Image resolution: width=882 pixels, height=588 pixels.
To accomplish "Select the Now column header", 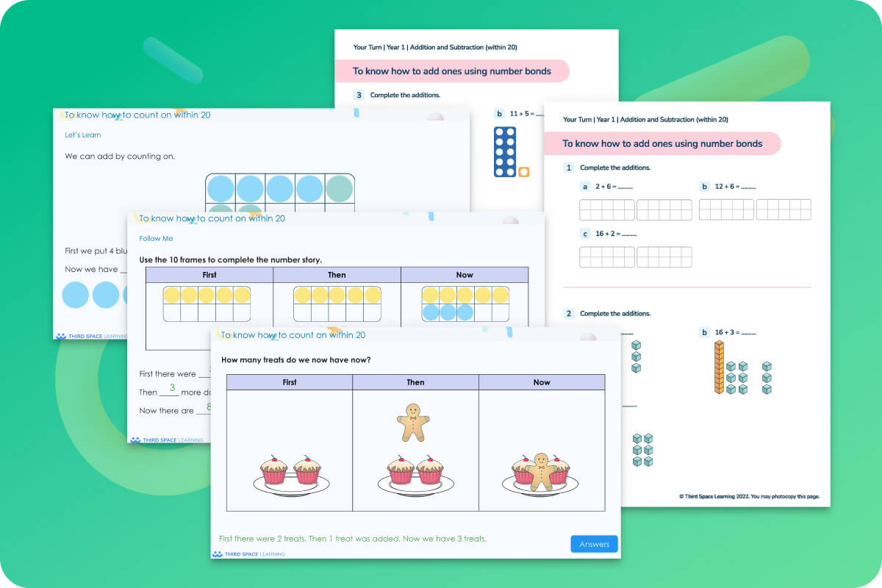I will [542, 381].
